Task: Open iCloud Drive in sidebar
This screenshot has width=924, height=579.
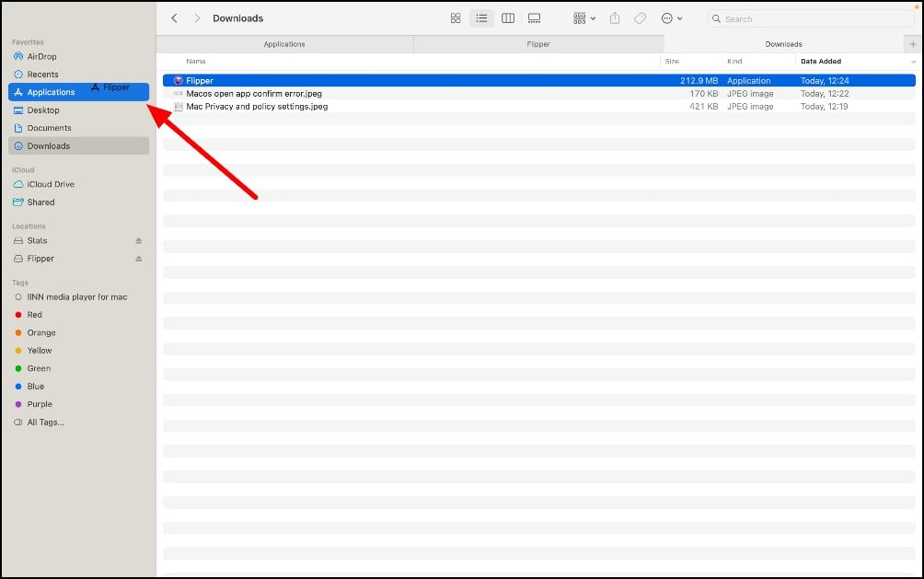Action: pyautogui.click(x=51, y=184)
